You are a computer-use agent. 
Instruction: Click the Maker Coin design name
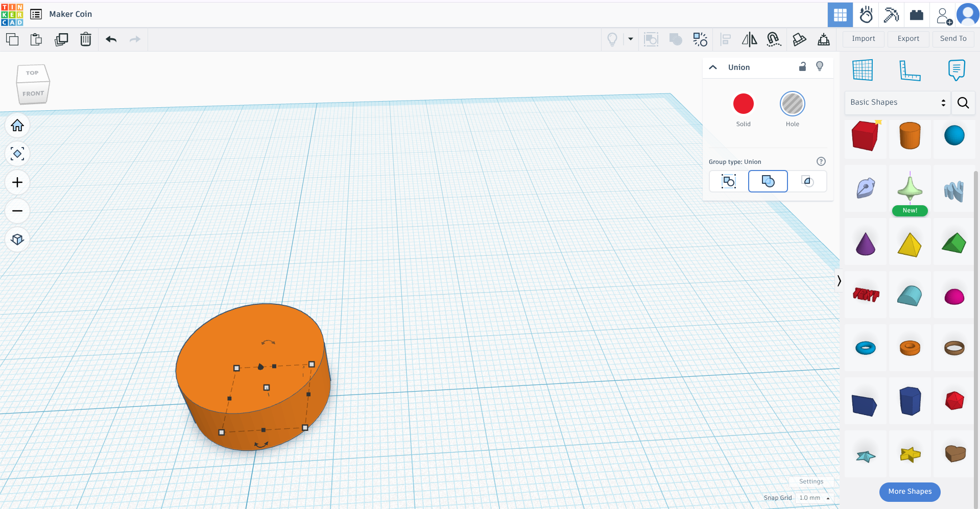pos(70,14)
